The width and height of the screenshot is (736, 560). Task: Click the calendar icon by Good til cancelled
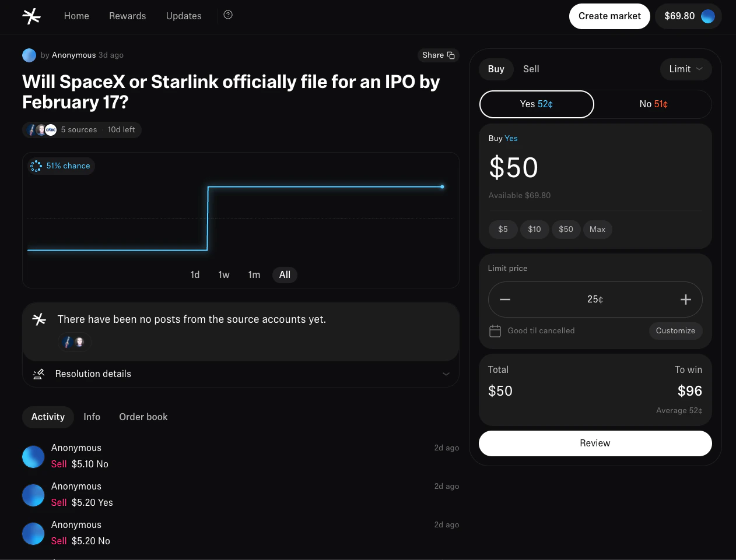495,331
